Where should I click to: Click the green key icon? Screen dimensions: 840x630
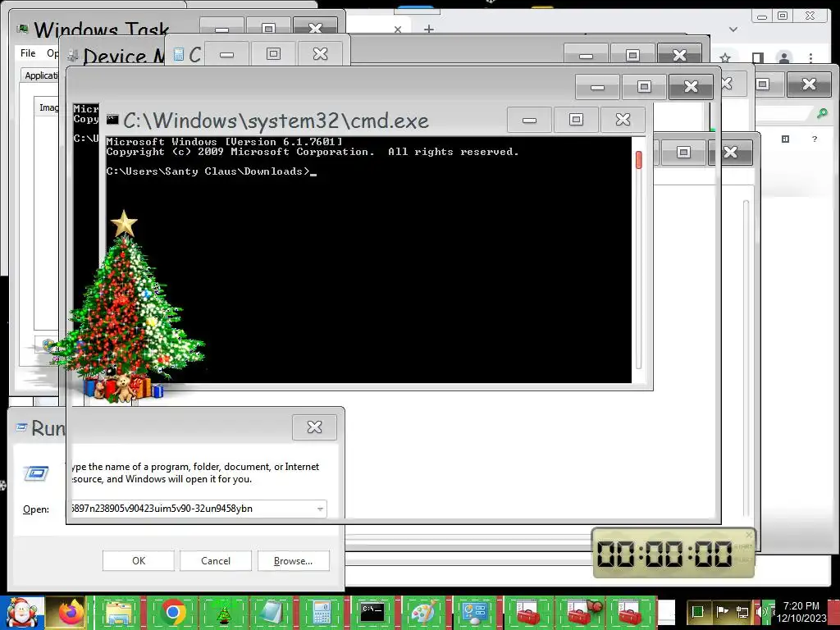(x=822, y=113)
